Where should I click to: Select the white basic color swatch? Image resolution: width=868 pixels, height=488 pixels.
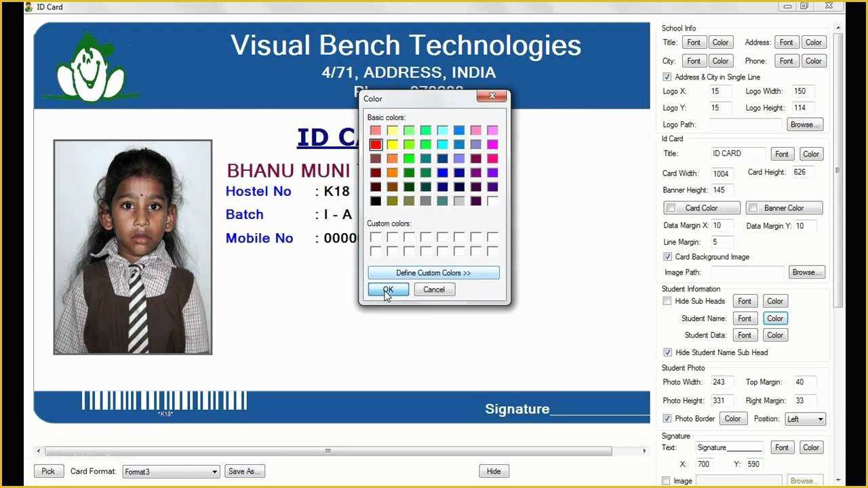492,201
